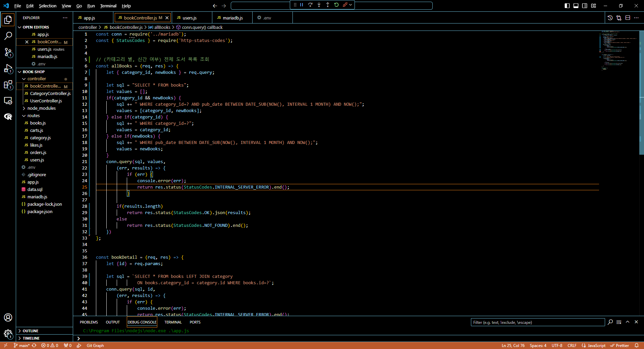Open Git Graph from the status bar
The width and height of the screenshot is (644, 349).
click(x=95, y=346)
